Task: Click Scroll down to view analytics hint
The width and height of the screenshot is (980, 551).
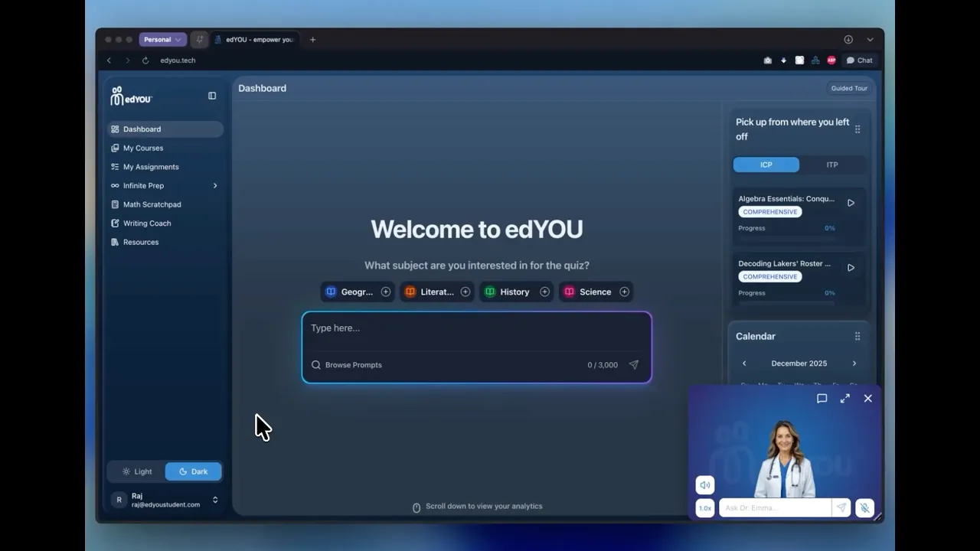Action: coord(478,507)
